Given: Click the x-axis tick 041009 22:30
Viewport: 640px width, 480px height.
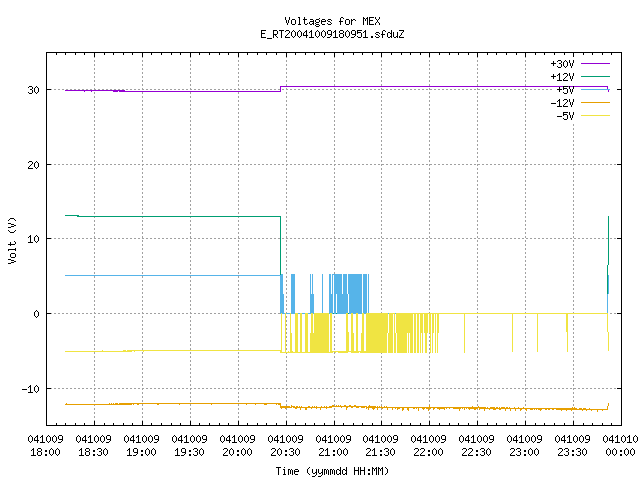Looking at the screenshot, I should click(476, 446).
